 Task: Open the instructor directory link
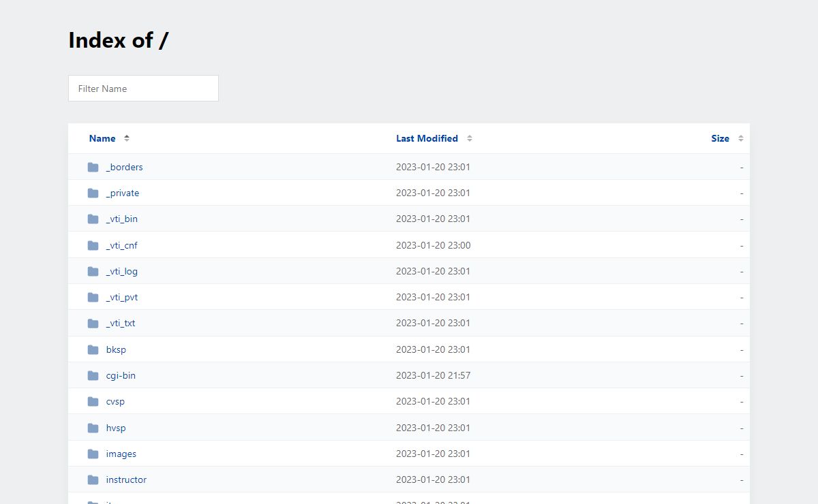pyautogui.click(x=126, y=480)
